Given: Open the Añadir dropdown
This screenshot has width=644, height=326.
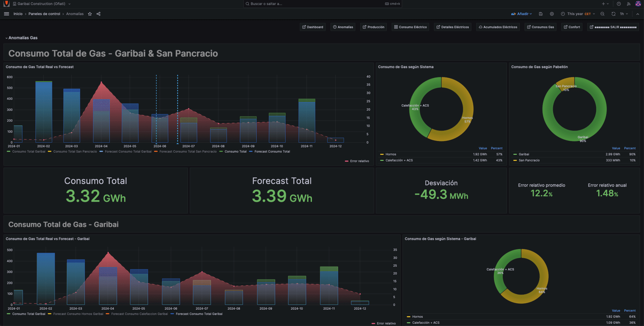Looking at the screenshot, I should tap(521, 14).
